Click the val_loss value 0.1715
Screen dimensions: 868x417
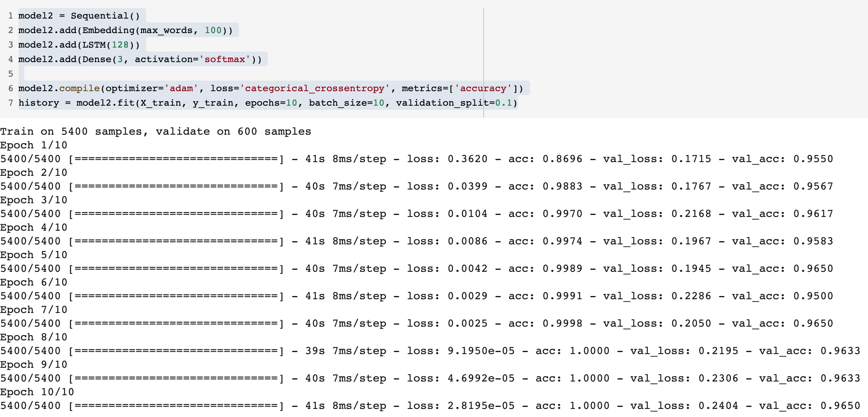(x=691, y=159)
